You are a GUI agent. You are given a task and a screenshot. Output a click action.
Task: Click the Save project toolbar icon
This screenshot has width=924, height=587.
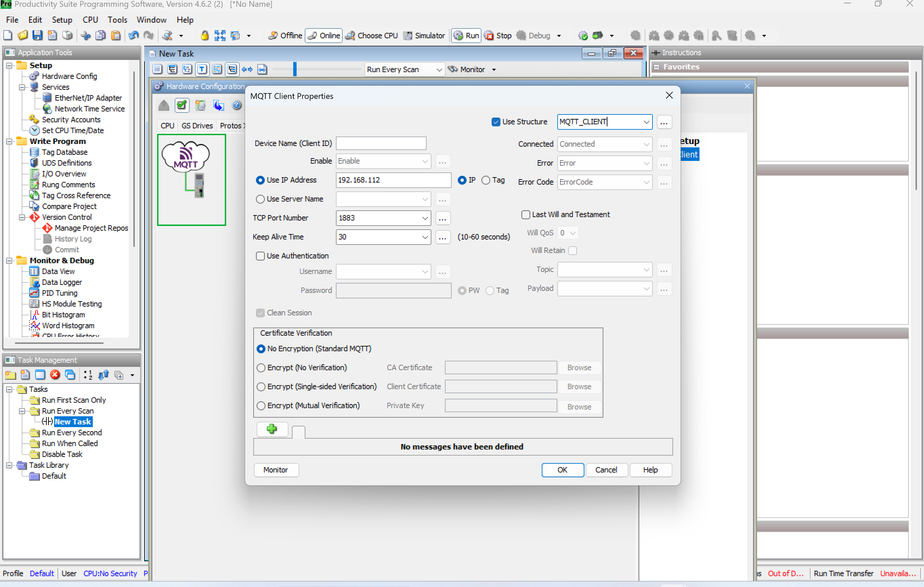pos(37,36)
